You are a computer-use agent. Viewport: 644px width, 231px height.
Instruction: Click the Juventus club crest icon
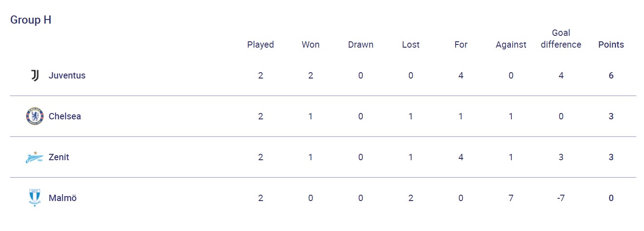34,75
